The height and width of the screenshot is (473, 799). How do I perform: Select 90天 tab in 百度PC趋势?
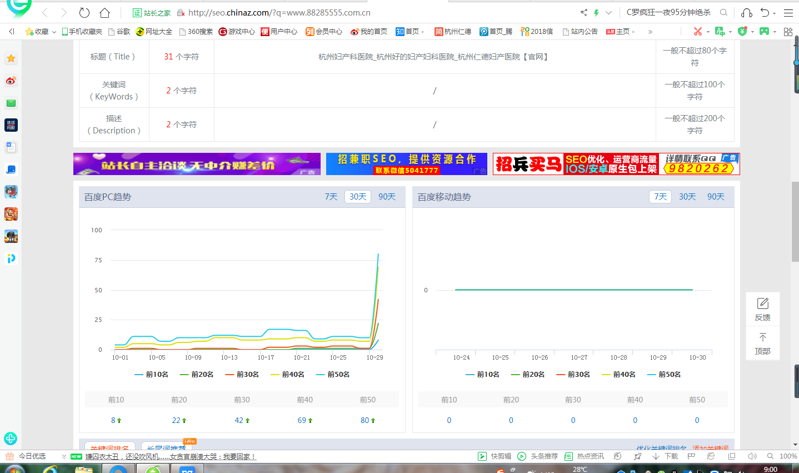(x=387, y=196)
